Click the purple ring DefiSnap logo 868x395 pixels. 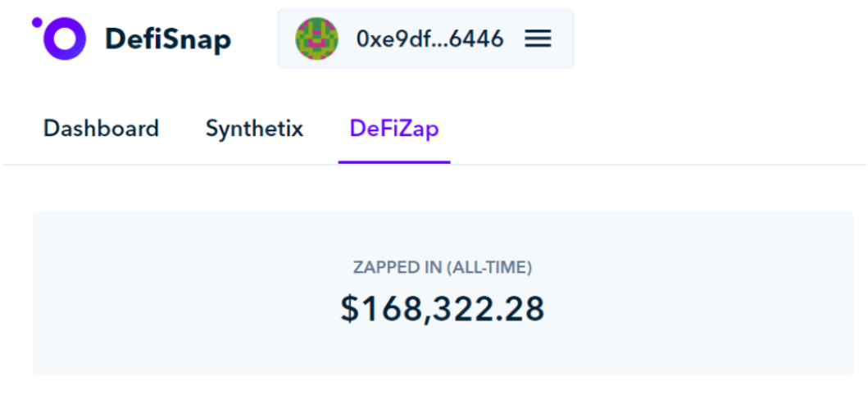pyautogui.click(x=64, y=39)
